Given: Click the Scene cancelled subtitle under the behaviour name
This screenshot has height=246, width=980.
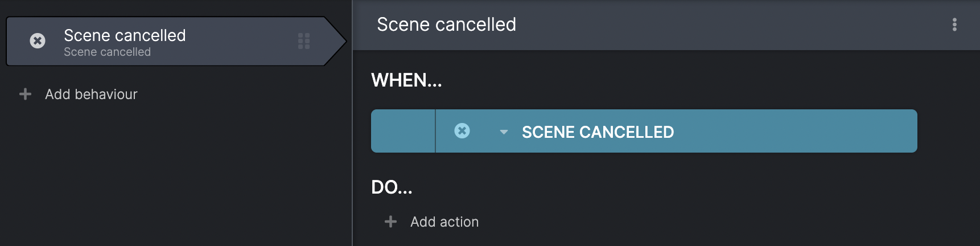Looking at the screenshot, I should [x=107, y=52].
